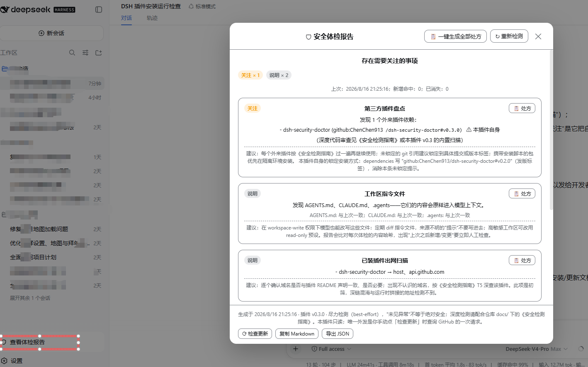The image size is (588, 367).
Task: Click 检查更新 button
Action: 255,333
